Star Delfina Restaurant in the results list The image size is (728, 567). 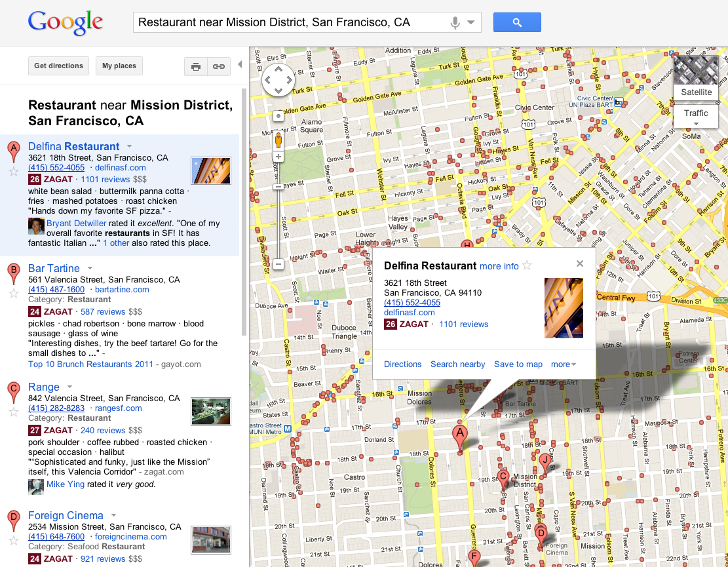click(x=13, y=172)
